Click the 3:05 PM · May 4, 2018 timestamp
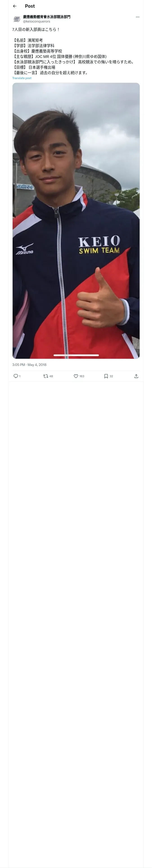The image size is (152, 868). coord(29,365)
